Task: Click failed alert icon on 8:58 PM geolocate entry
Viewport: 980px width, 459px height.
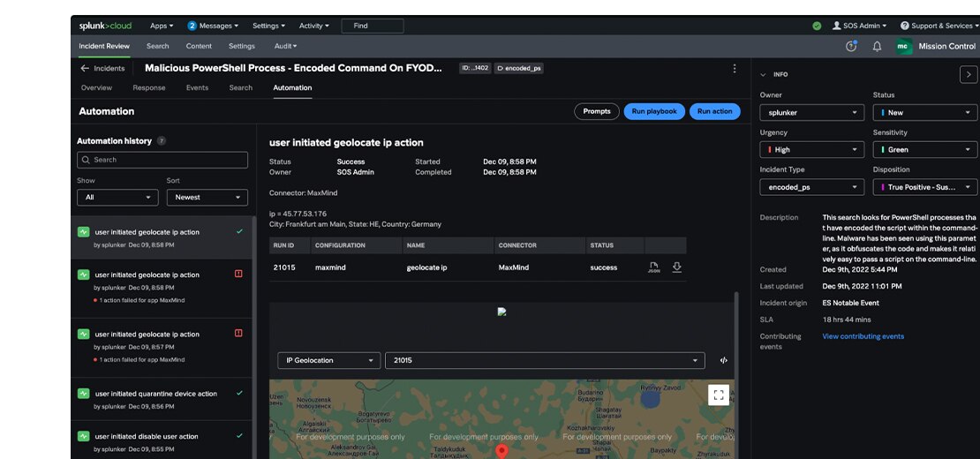Action: [238, 274]
